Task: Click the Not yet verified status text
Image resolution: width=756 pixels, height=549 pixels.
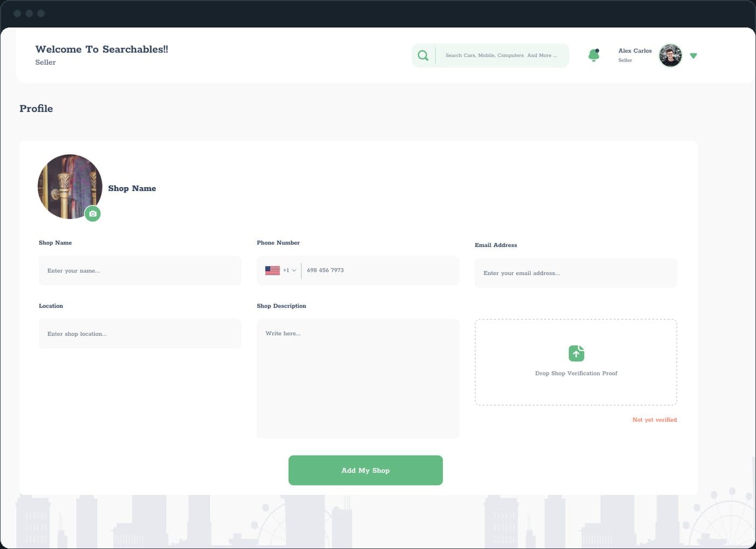Action: point(655,420)
